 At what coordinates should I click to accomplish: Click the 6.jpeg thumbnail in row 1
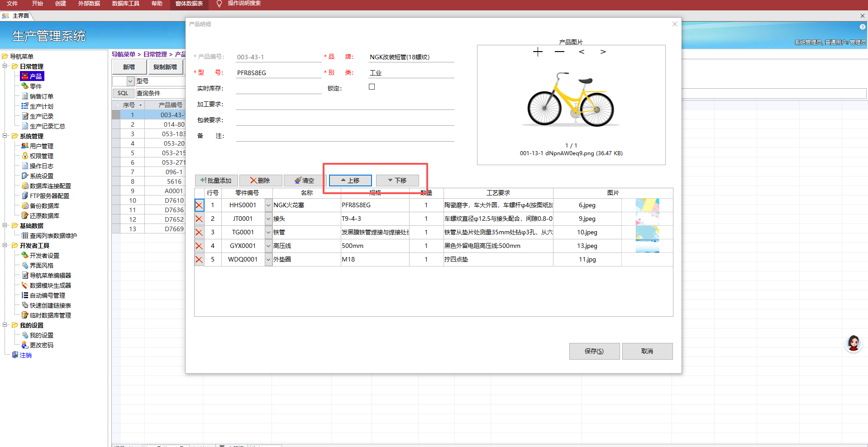[647, 205]
